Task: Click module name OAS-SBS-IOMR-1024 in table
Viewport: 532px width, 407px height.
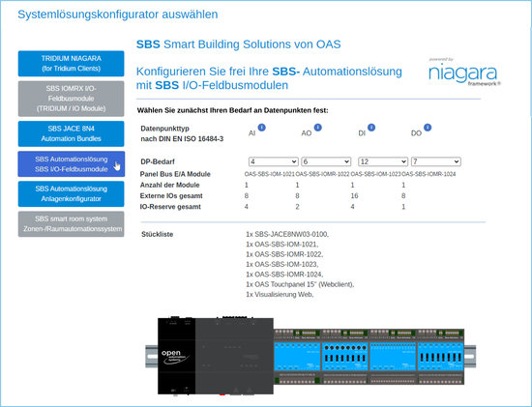Action: [x=429, y=174]
